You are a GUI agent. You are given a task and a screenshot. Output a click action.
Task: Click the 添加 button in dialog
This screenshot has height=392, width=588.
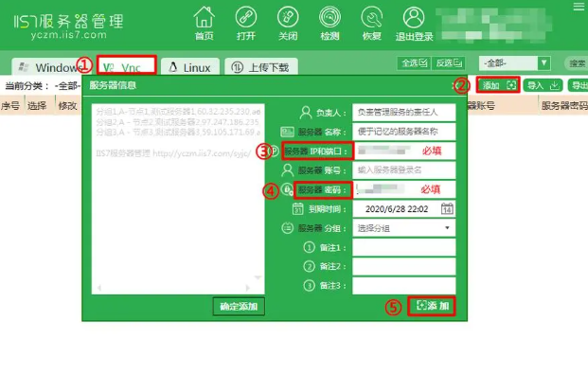[432, 306]
